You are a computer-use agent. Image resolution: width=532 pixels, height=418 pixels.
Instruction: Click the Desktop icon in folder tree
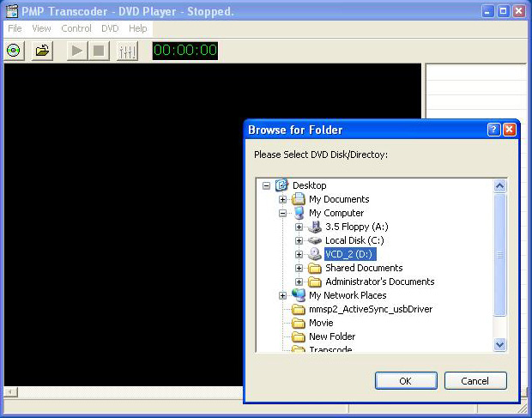coord(281,185)
